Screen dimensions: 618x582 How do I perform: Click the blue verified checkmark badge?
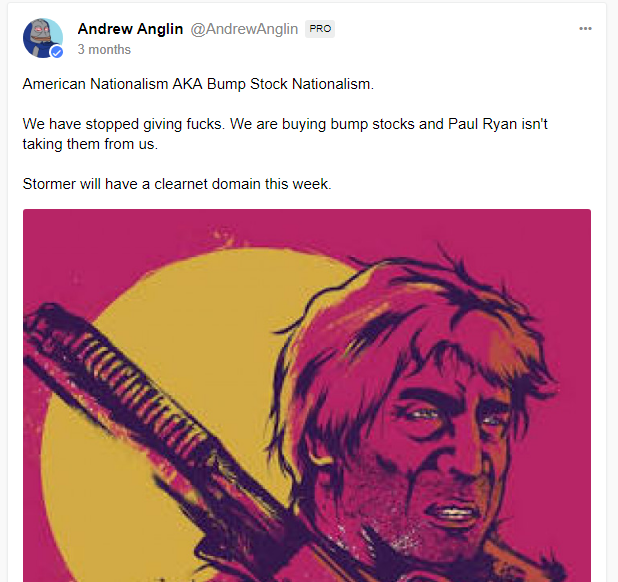coord(57,52)
